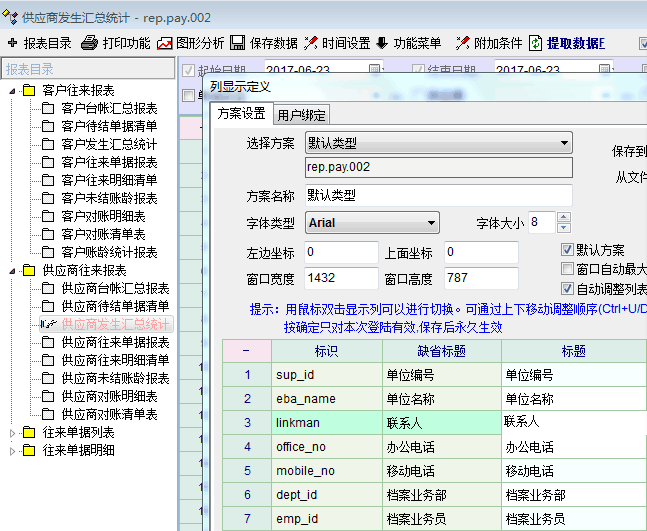Collapse the 客户往来报表 tree folder
This screenshot has width=647, height=531.
(12, 91)
